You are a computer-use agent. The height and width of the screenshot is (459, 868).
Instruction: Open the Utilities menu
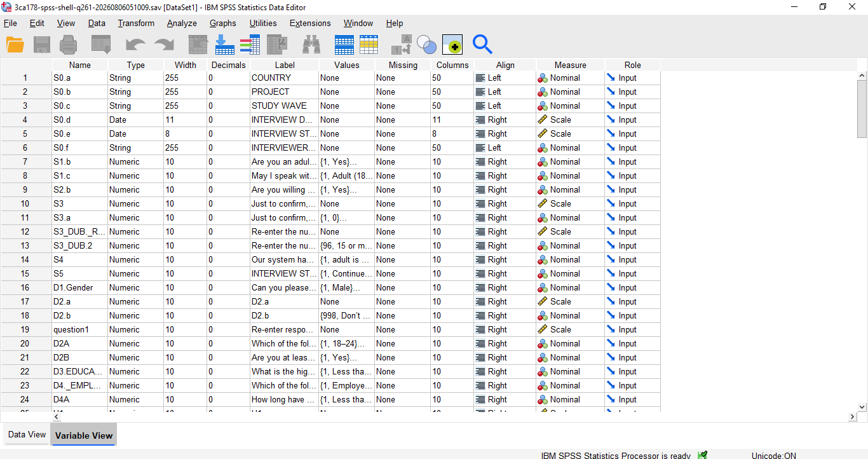point(263,23)
